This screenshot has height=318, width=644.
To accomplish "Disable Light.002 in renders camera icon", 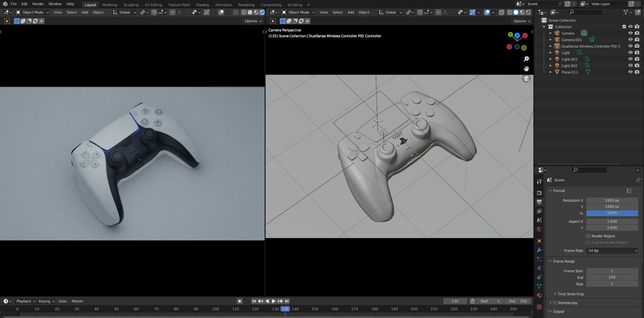I will tap(637, 66).
